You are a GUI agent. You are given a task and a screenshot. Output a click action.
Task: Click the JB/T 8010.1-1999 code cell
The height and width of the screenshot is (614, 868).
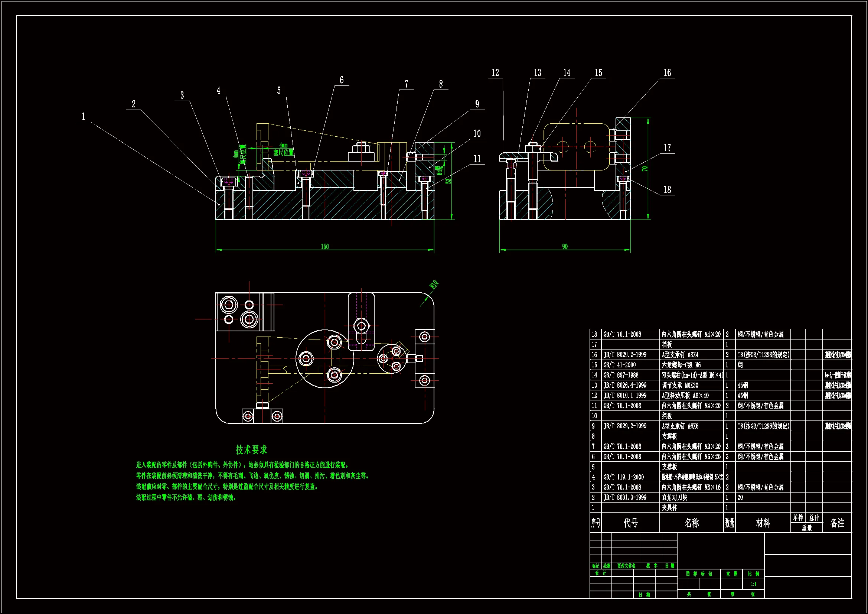(x=625, y=395)
